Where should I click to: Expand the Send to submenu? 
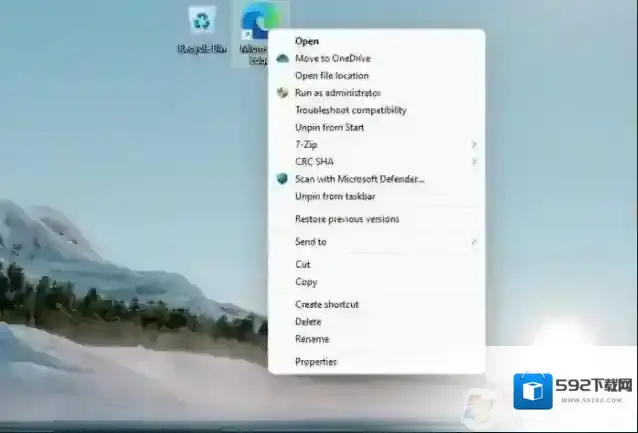[x=311, y=241]
